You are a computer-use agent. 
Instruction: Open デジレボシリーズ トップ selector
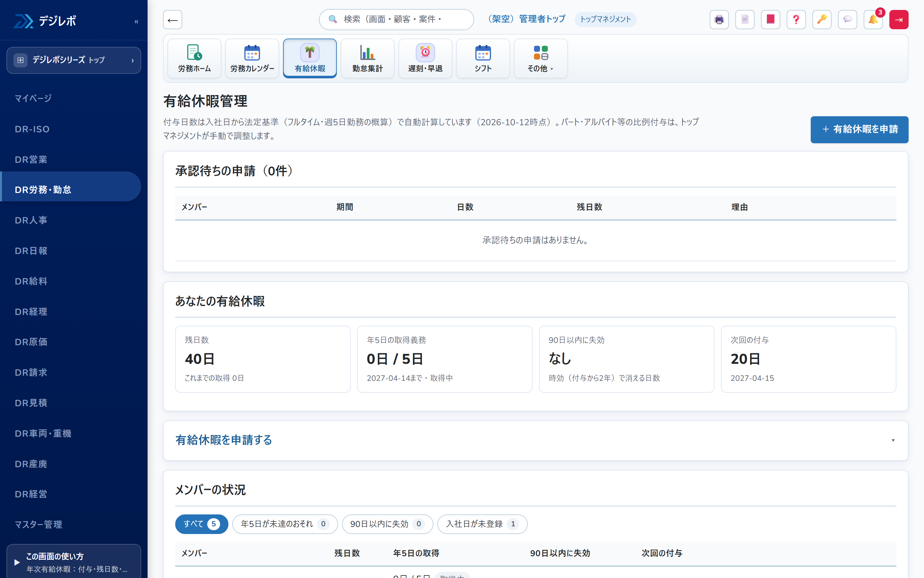click(x=74, y=60)
